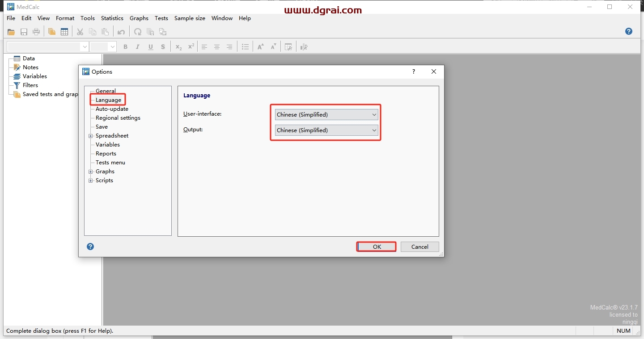
Task: Open the Edit menu
Action: pos(26,18)
